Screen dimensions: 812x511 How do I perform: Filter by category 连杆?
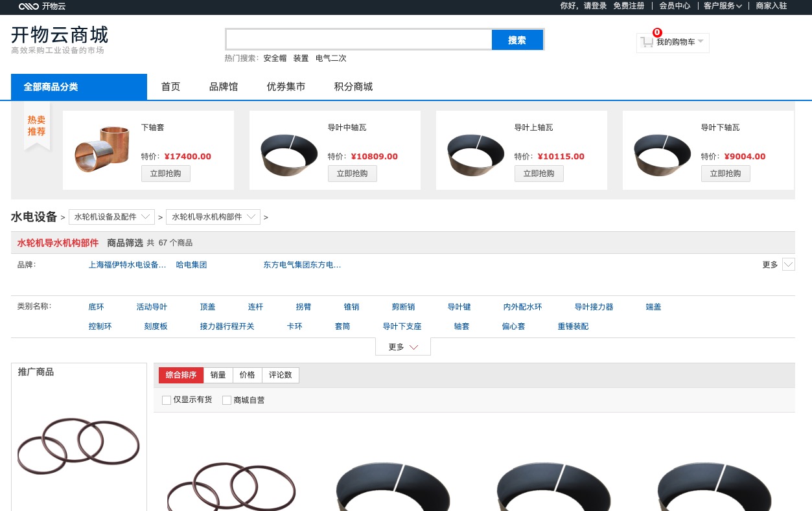[x=256, y=307]
